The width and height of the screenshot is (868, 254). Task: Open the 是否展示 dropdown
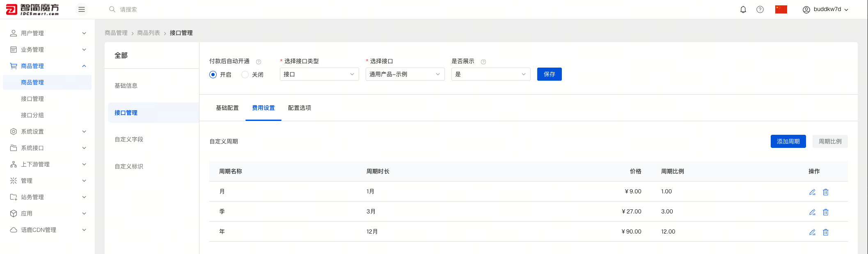click(x=490, y=74)
